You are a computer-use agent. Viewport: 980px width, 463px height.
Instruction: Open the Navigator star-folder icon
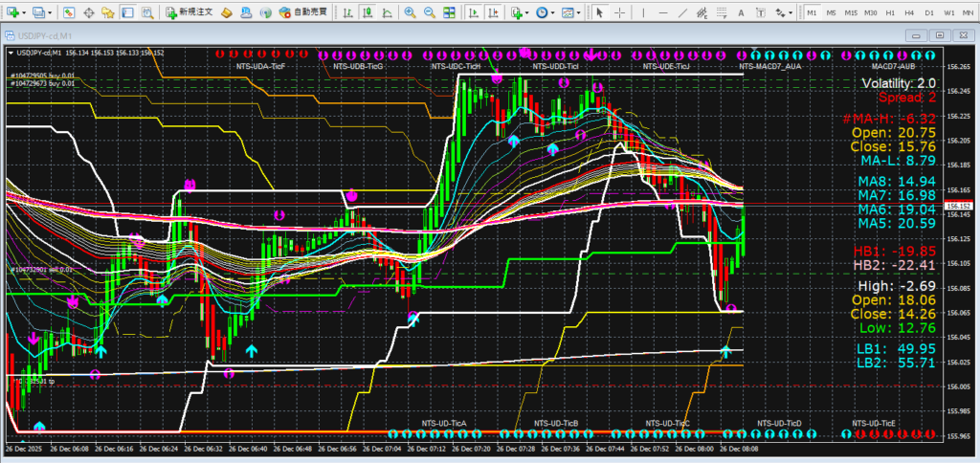click(109, 12)
